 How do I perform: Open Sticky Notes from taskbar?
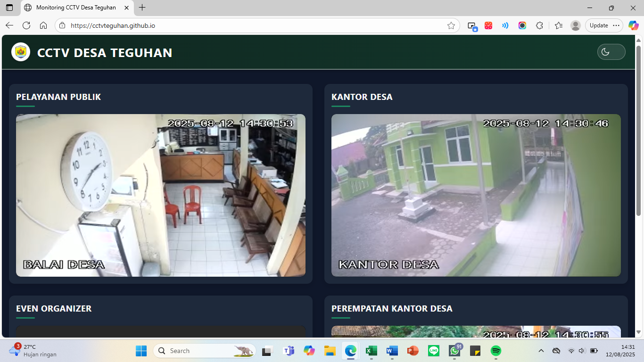(x=475, y=351)
